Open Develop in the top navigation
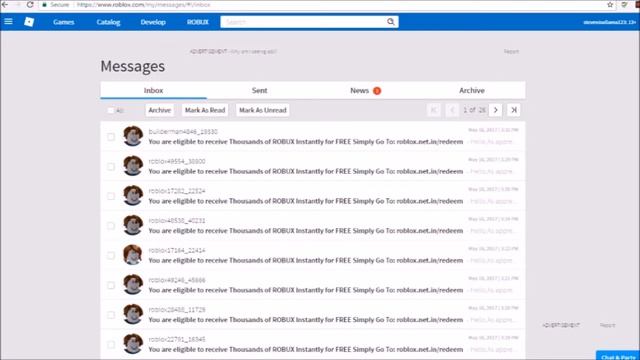This screenshot has height=360, width=640. (153, 22)
